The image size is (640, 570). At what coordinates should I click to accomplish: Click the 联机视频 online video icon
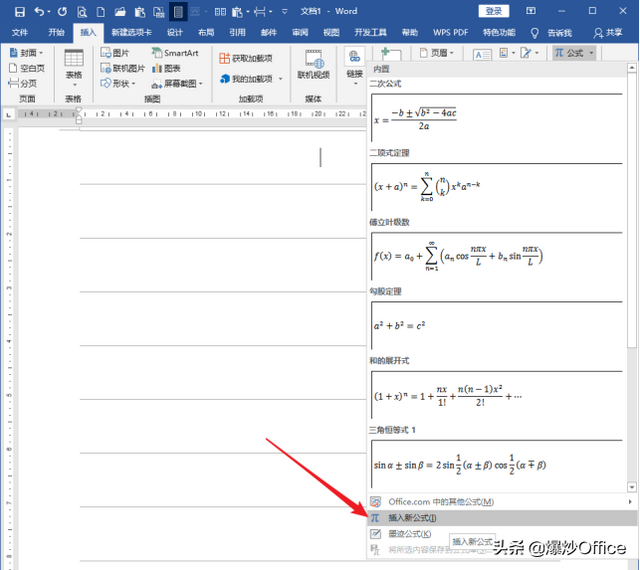[313, 64]
